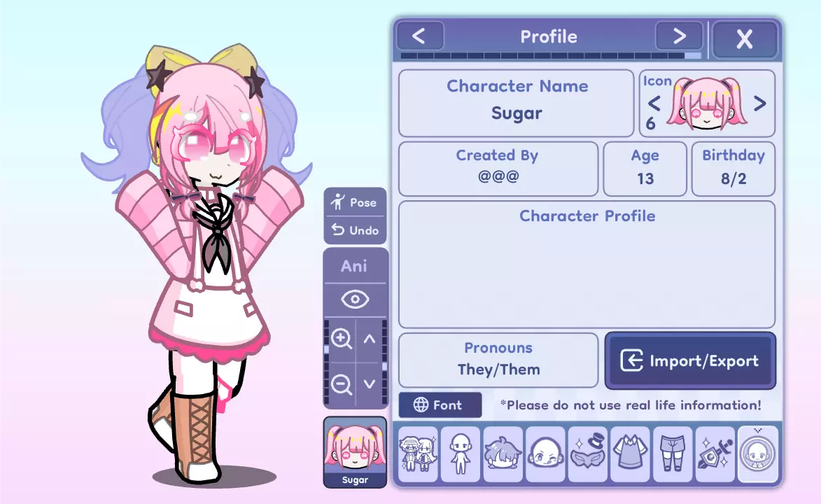Open the Presets category with two characters icon
The width and height of the screenshot is (821, 504).
tap(418, 454)
